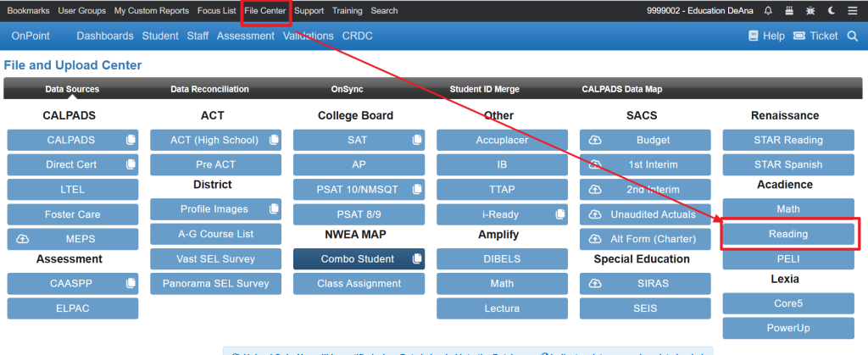Open the Dashboards navigation menu
This screenshot has width=868, height=355.
pyautogui.click(x=105, y=36)
